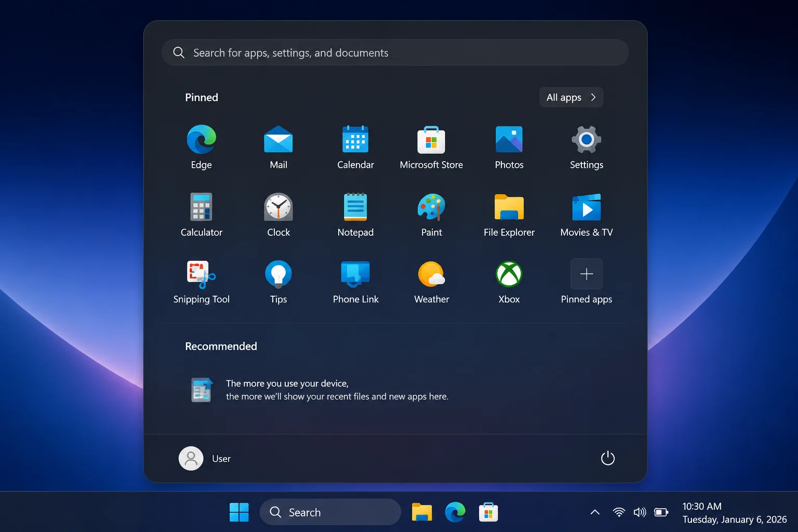Open Microsoft Store from the taskbar
Viewport: 798px width, 532px height.
click(x=488, y=512)
